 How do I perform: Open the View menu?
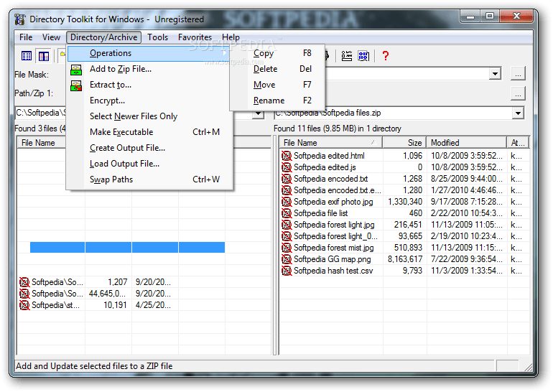point(51,37)
